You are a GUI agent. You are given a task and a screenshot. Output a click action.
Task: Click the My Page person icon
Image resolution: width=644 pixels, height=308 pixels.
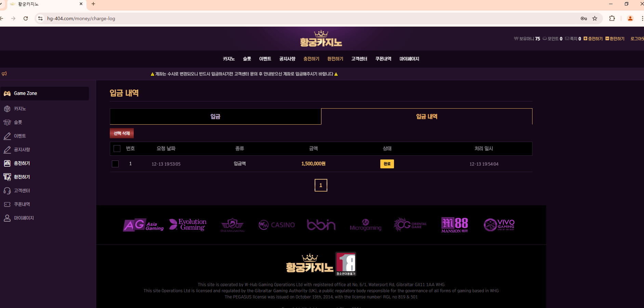pos(7,218)
